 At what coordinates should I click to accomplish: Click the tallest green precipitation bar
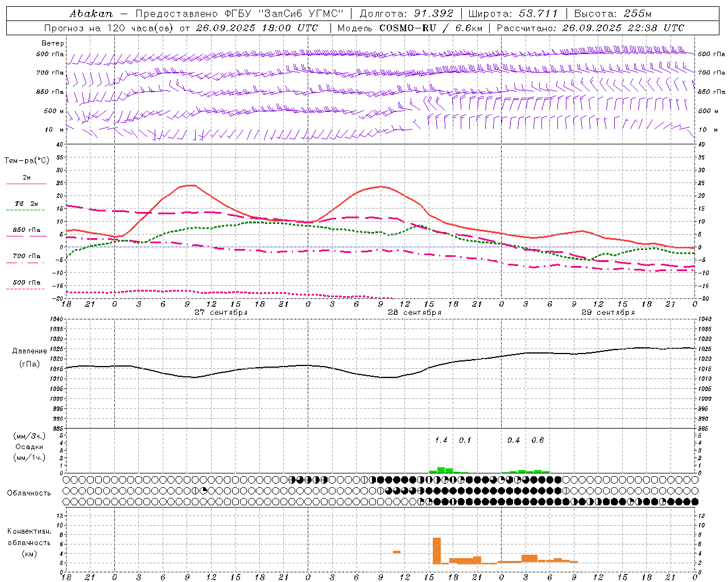coord(441,470)
